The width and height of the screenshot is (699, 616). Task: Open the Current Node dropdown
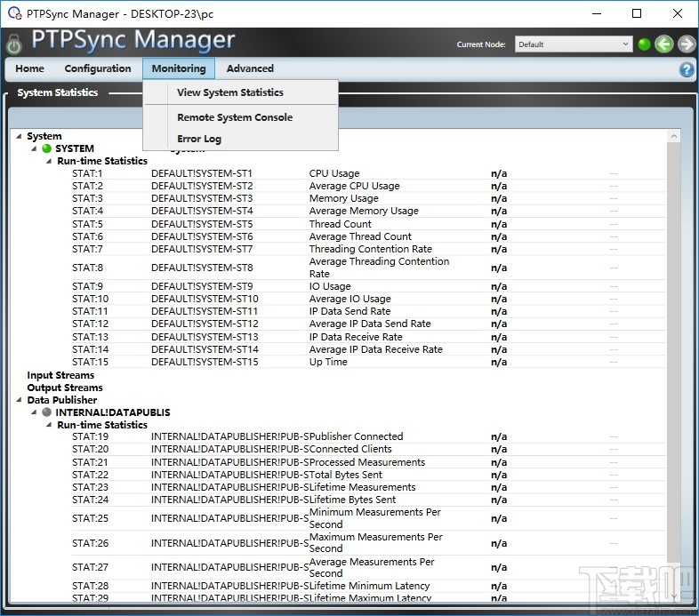[x=574, y=44]
